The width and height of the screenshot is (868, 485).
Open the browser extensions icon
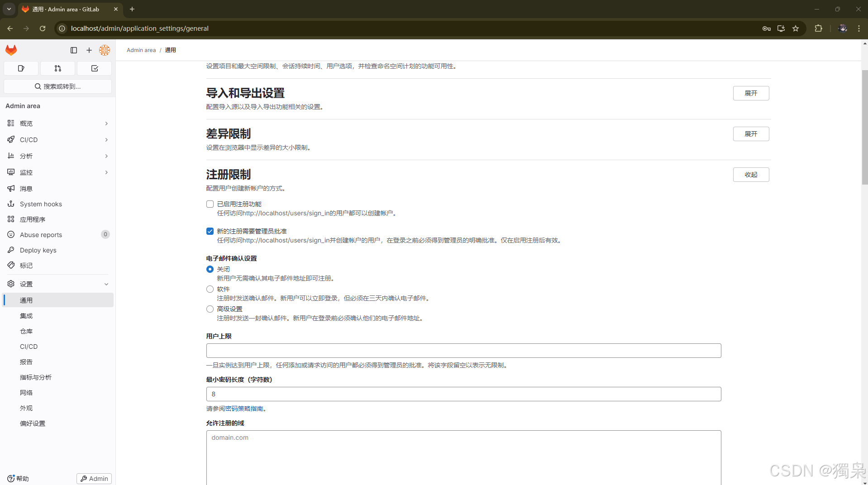(818, 28)
